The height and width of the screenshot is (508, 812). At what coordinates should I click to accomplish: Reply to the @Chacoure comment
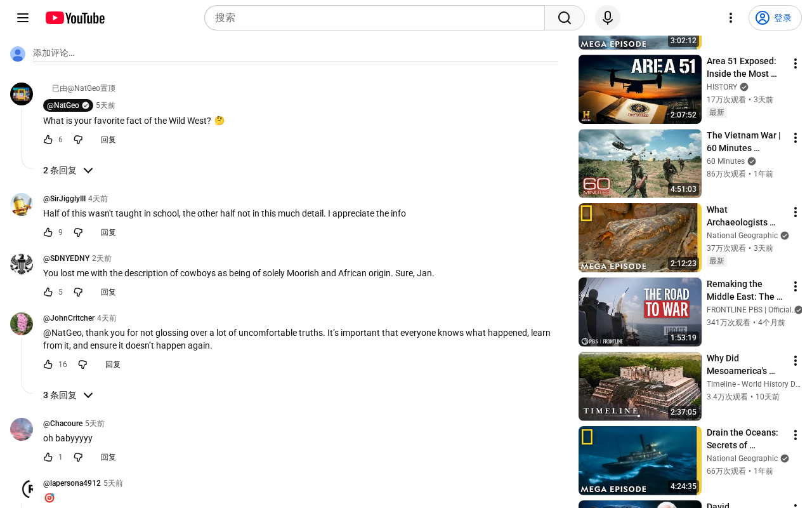coord(108,457)
